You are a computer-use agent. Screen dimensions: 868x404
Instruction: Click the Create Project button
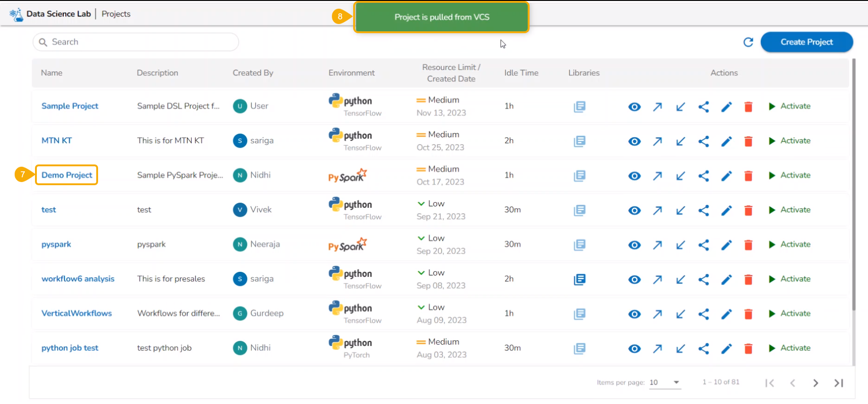[806, 42]
